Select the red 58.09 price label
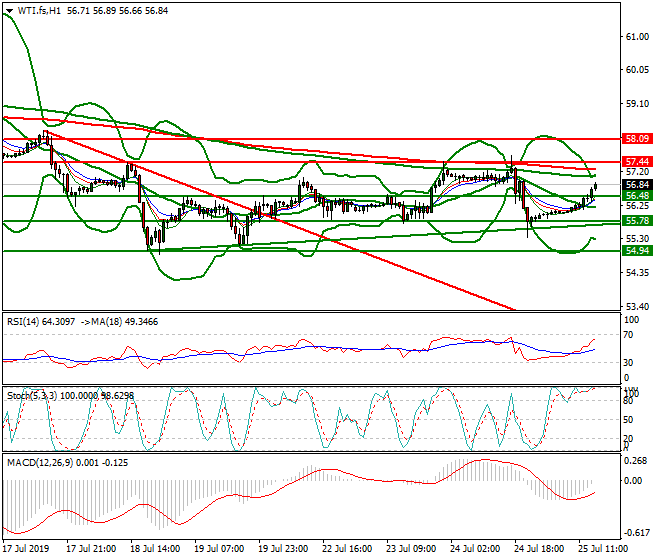The image size is (660, 560). 637,139
